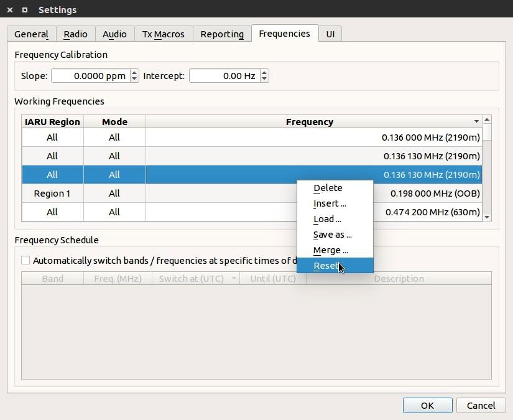Click the Switch at (UTC) sort arrow
This screenshot has width=513, height=420.
(234, 279)
